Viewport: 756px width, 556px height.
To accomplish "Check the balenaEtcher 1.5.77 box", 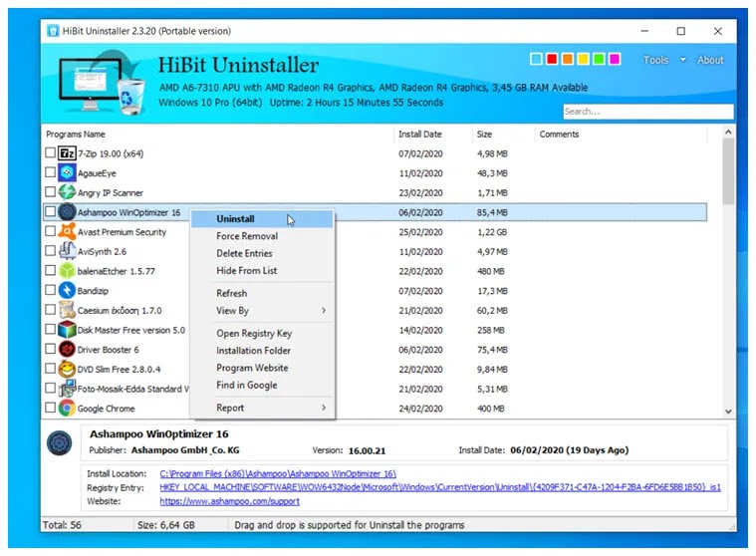I will click(50, 270).
